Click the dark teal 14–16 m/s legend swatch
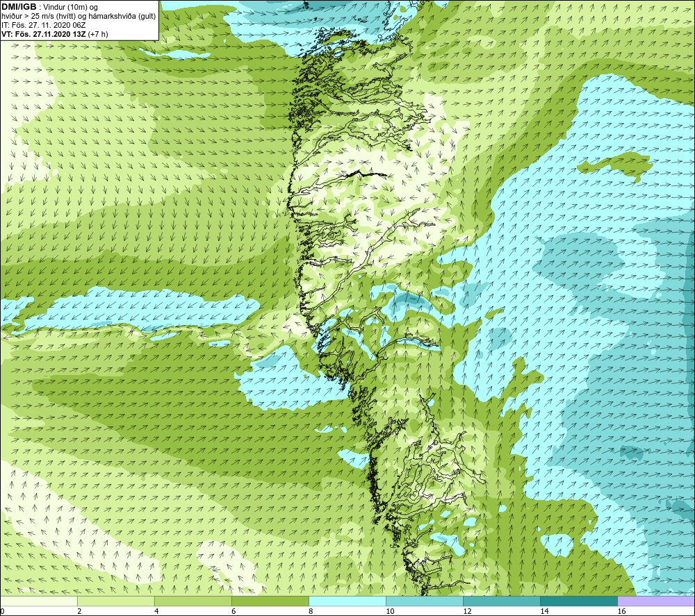 tap(579, 601)
